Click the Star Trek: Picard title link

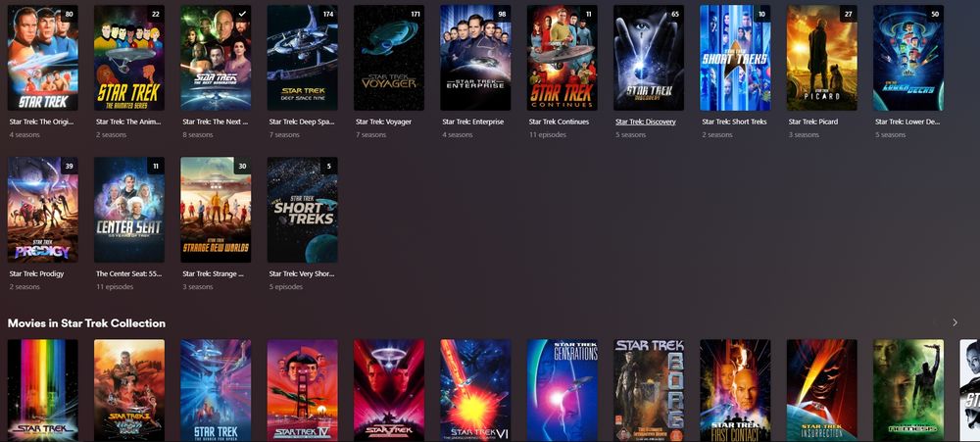pos(813,122)
